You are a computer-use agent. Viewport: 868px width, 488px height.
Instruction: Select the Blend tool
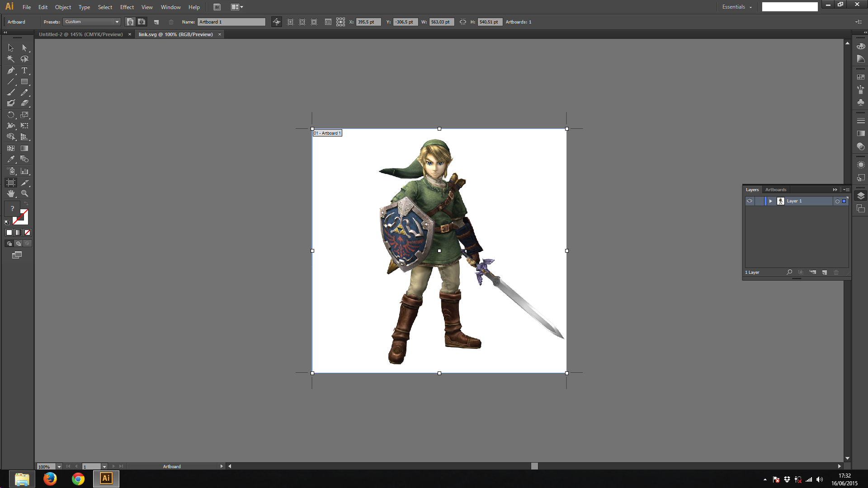coord(25,159)
